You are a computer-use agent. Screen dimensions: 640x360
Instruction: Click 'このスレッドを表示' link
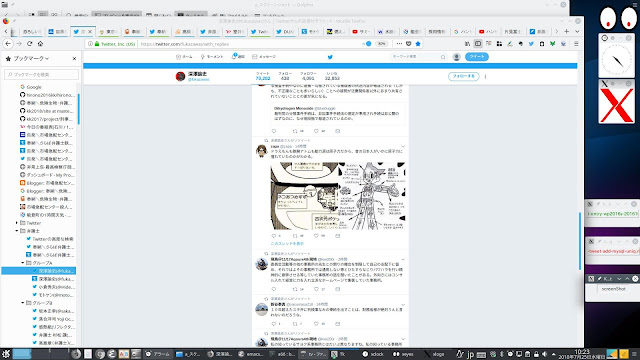pyautogui.click(x=287, y=243)
